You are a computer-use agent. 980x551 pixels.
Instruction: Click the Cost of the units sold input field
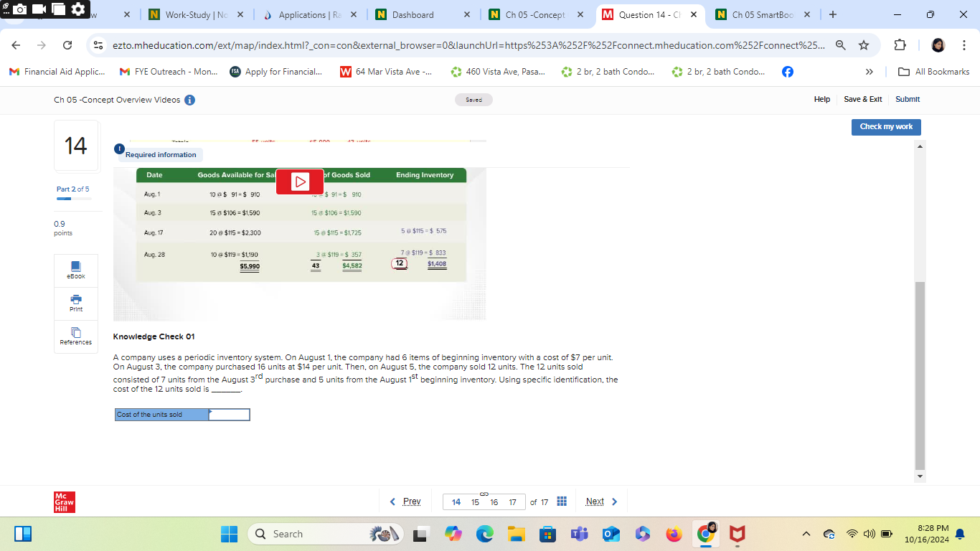click(x=230, y=415)
